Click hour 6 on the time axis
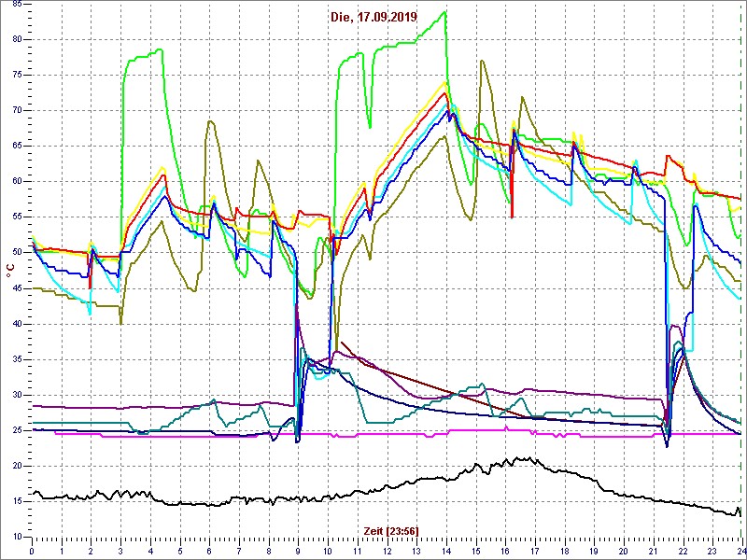 tap(209, 552)
